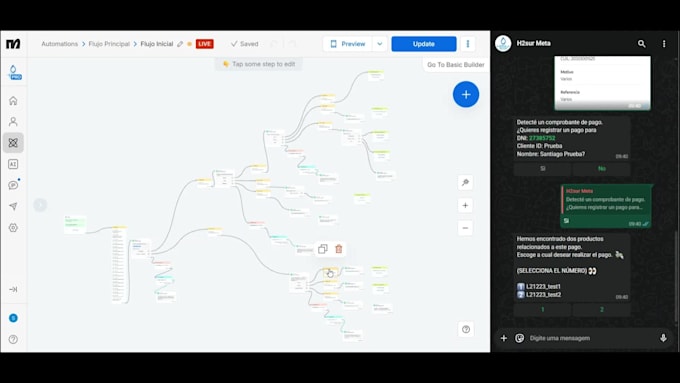Click Automations breadcrumb

pyautogui.click(x=59, y=44)
